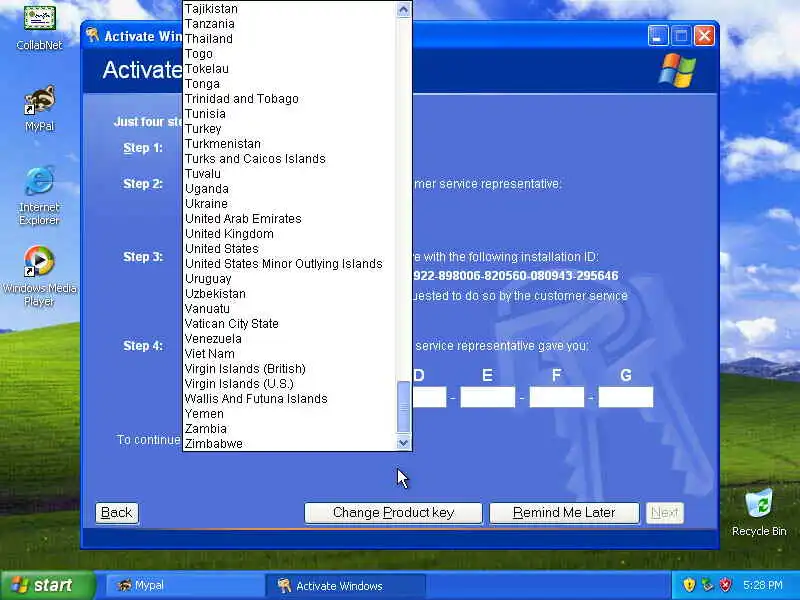Viewport: 800px width, 600px height.
Task: Click the Back button
Action: pyautogui.click(x=116, y=513)
